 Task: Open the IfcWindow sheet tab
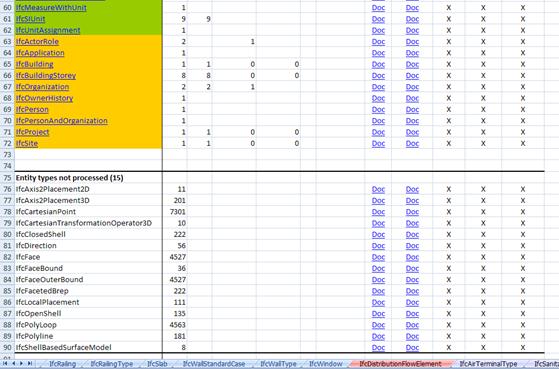tap(326, 364)
